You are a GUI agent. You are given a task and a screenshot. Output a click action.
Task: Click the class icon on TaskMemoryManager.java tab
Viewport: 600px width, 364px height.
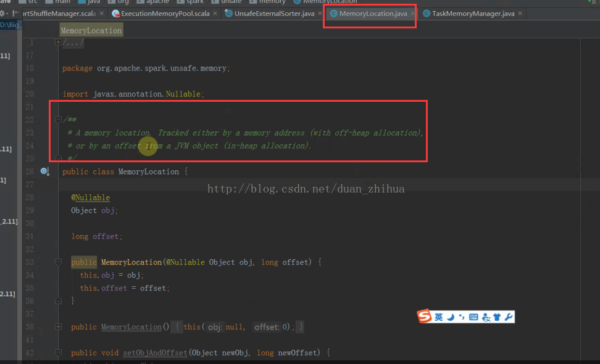point(427,14)
